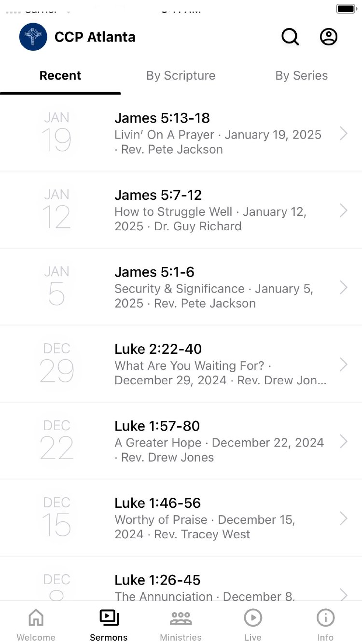
Task: Expand the James 5:7-12 chevron arrow
Action: [x=343, y=210]
